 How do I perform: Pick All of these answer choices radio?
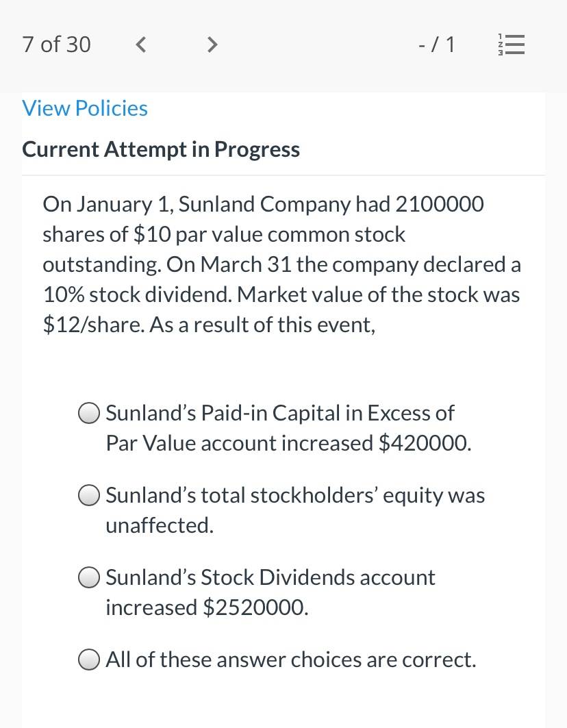coord(89,660)
